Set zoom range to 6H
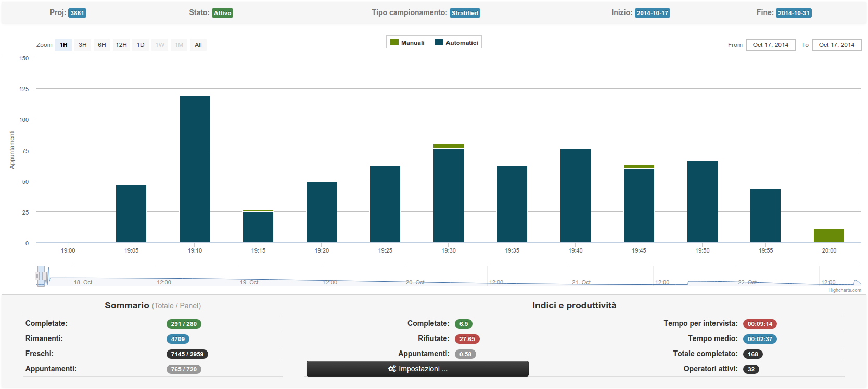Viewport: 868px width, 389px height. 102,45
